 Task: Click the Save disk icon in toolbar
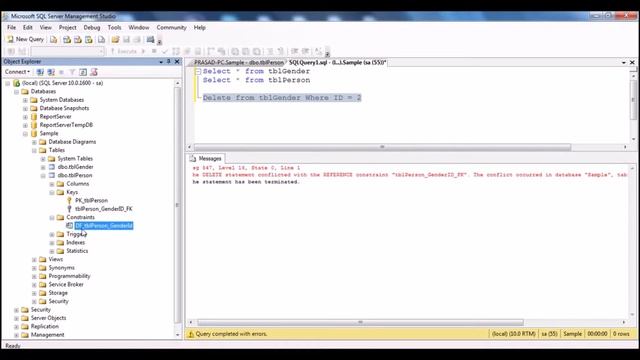[x=126, y=40]
